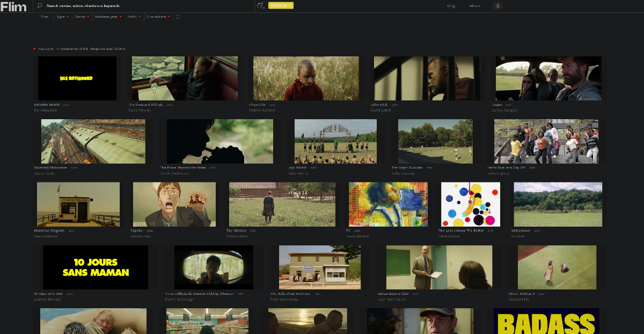Open the BADASS title card thumbnail
This screenshot has width=644, height=334.
546,321
